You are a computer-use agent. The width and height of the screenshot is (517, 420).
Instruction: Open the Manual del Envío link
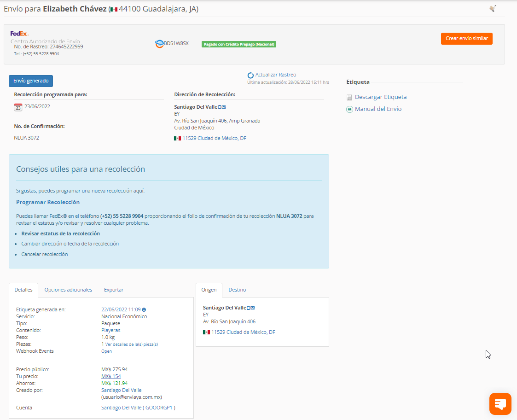pyautogui.click(x=378, y=109)
